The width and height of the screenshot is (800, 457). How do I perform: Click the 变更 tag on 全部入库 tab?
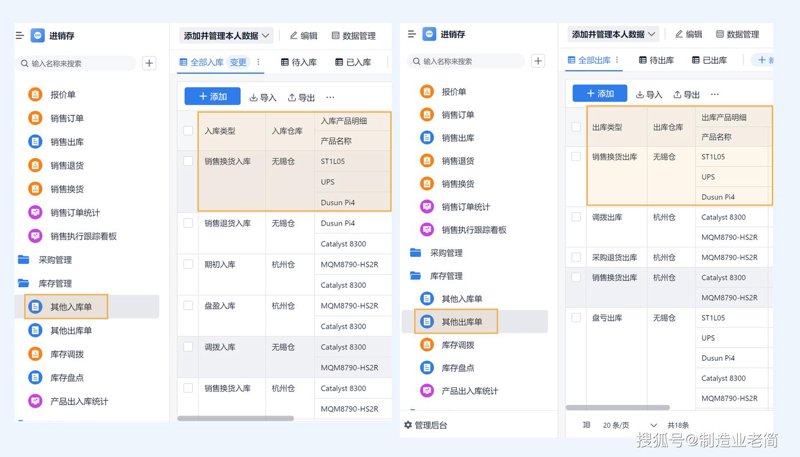tap(238, 62)
